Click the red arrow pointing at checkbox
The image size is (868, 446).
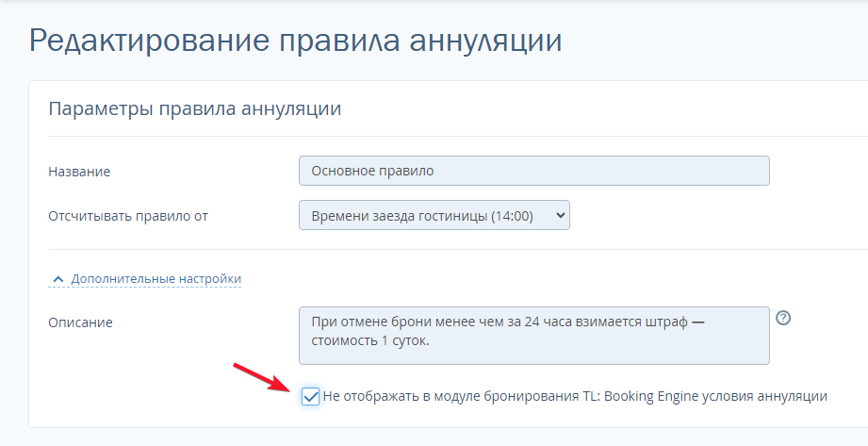262,377
